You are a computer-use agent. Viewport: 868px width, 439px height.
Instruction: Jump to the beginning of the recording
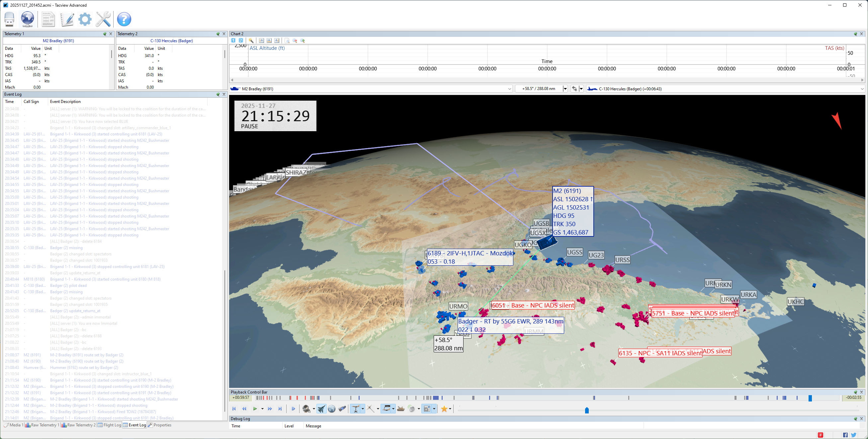234,409
